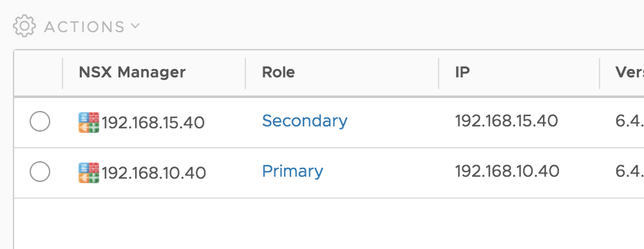The width and height of the screenshot is (644, 249).
Task: Click the NSX Manager icon for 192.168.10.40
Action: [x=89, y=172]
